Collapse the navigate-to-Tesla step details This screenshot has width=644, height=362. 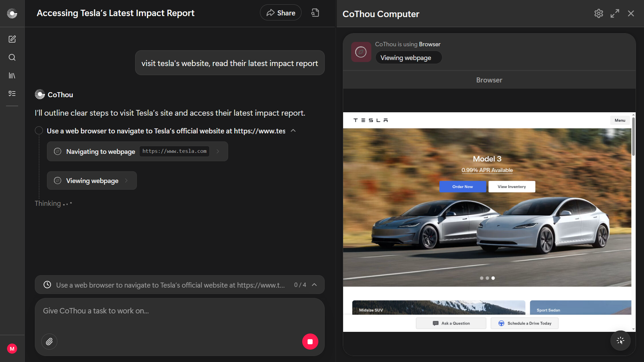click(293, 131)
